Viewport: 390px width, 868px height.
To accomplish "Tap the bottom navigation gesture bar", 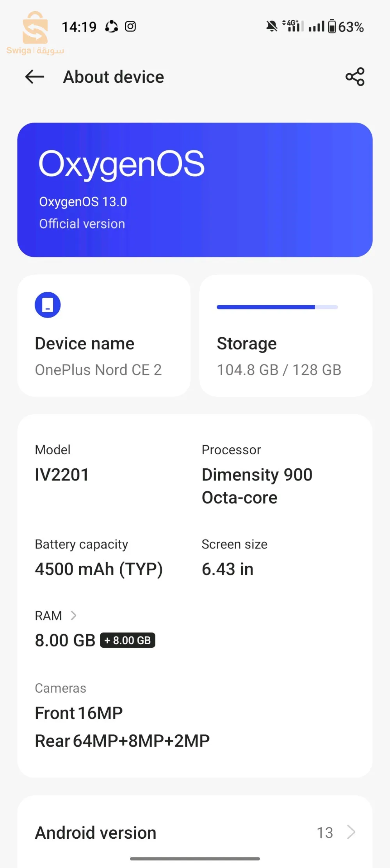I will coord(195,859).
